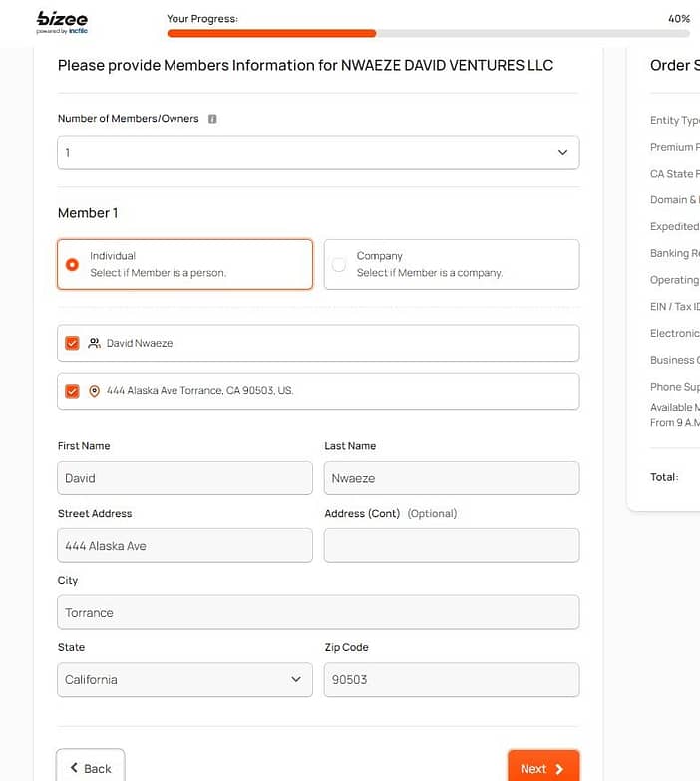Viewport: 700px width, 781px height.
Task: Click the orange progress bar
Action: [x=271, y=33]
